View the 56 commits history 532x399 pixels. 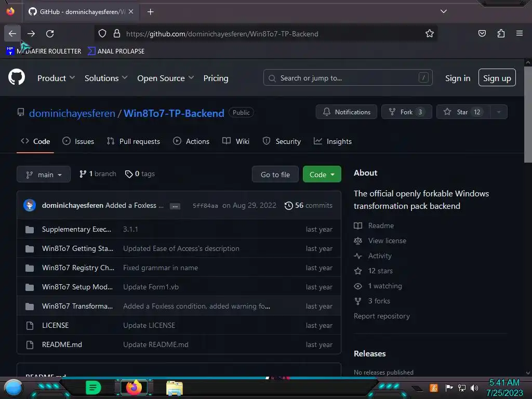(x=309, y=206)
